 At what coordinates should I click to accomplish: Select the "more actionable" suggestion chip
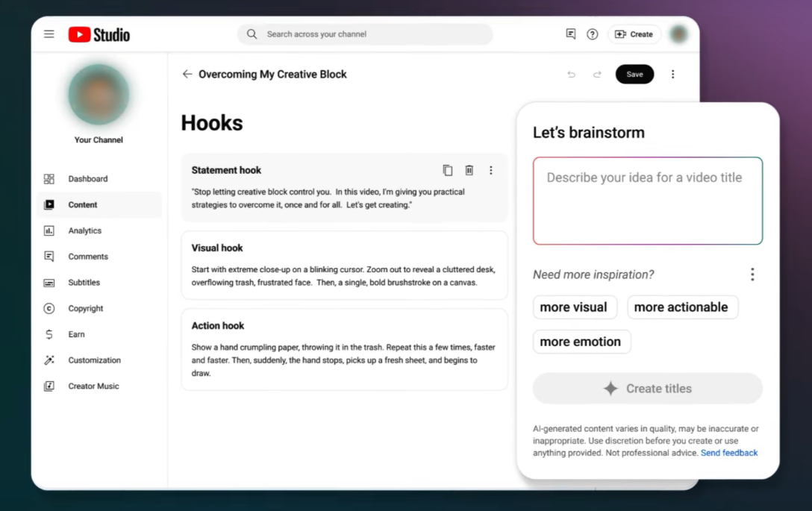coord(681,307)
